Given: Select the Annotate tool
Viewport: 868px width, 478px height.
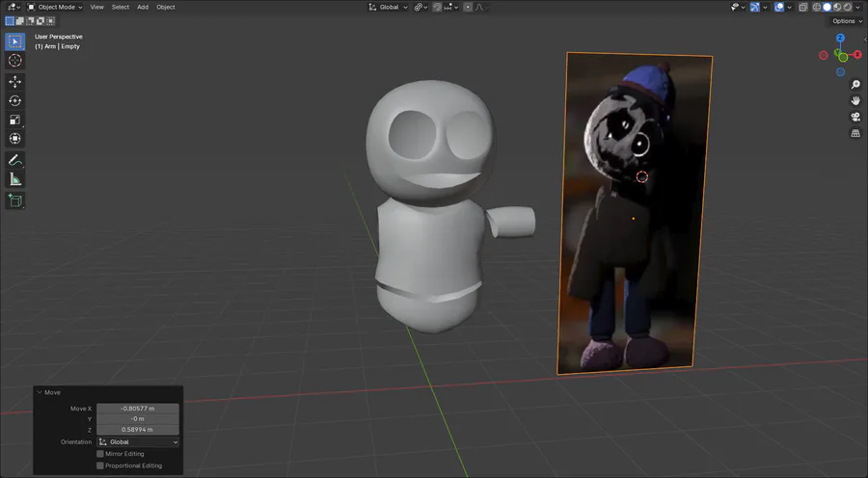Looking at the screenshot, I should tap(14, 160).
